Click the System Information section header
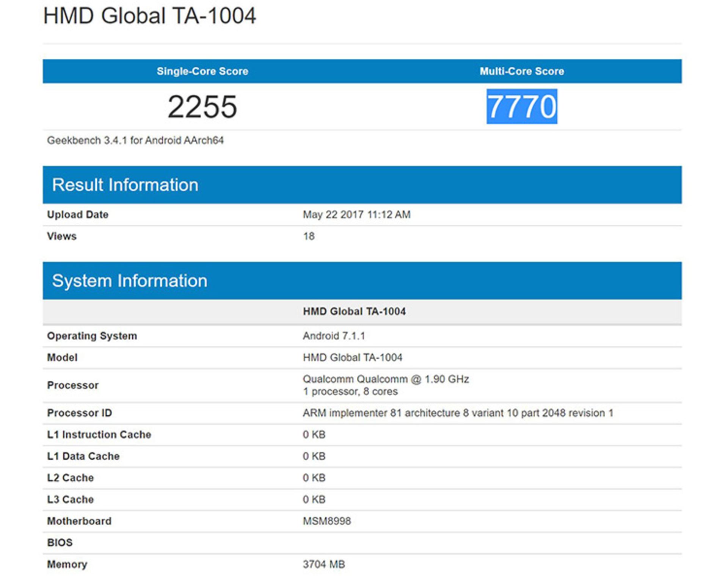Viewport: 728px width, 582px height. [130, 281]
